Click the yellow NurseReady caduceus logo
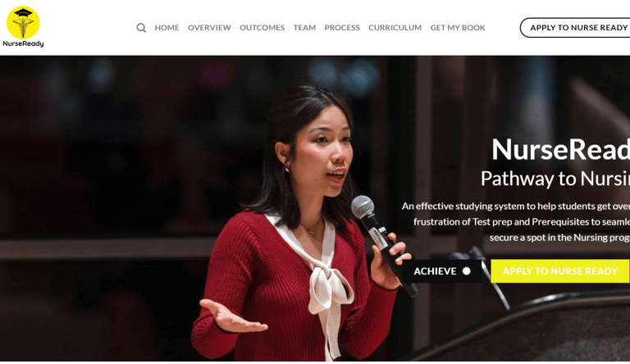630x364 pixels. pyautogui.click(x=23, y=22)
